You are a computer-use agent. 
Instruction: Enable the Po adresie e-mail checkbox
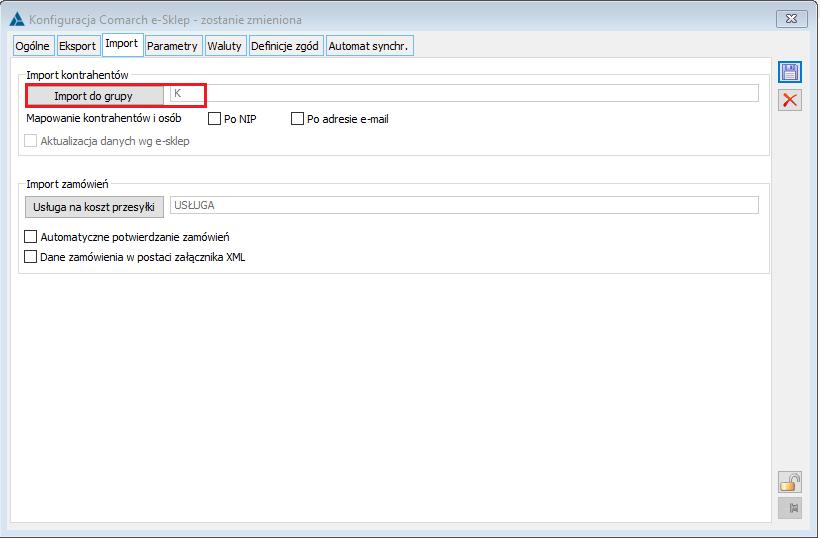point(297,119)
